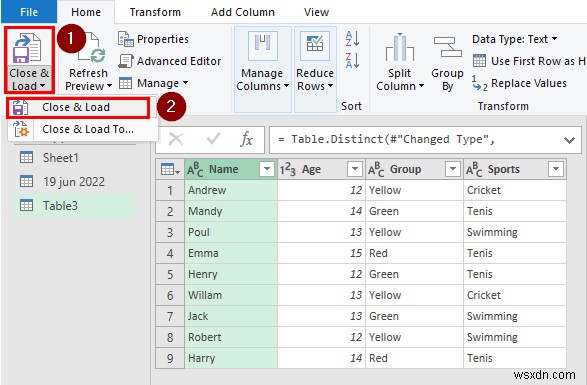The height and width of the screenshot is (385, 587).
Task: Open the Split Column dropdown arrow
Action: pyautogui.click(x=421, y=86)
